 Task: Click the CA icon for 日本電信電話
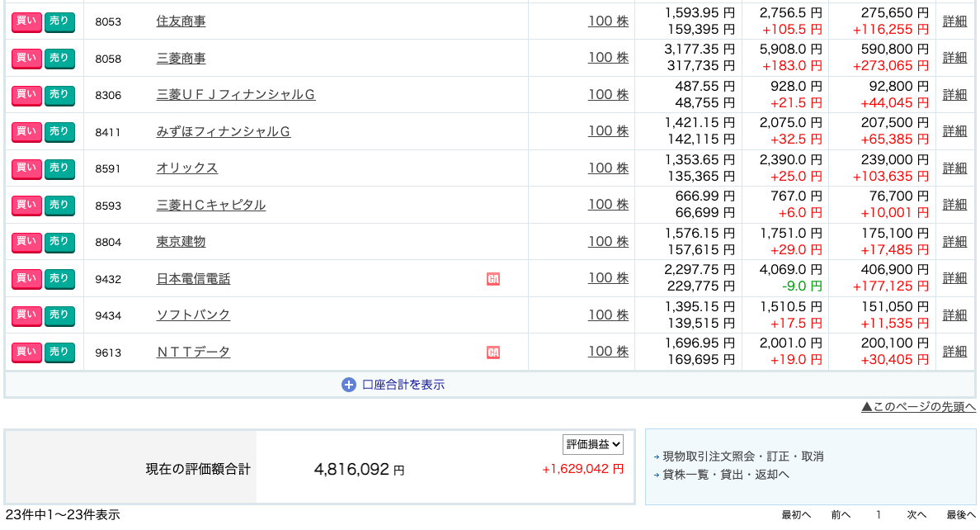(x=493, y=279)
